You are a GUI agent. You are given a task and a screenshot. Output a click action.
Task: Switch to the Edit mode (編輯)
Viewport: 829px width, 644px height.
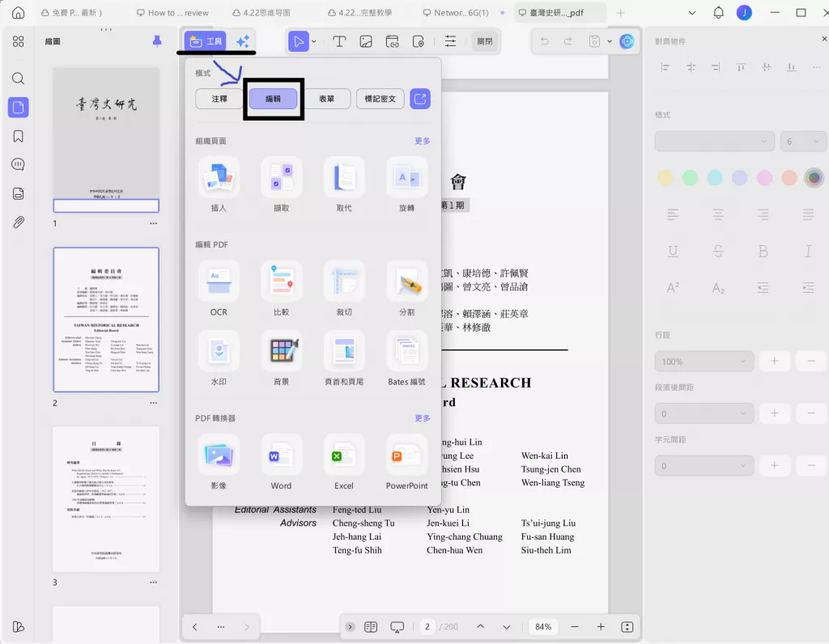(273, 99)
